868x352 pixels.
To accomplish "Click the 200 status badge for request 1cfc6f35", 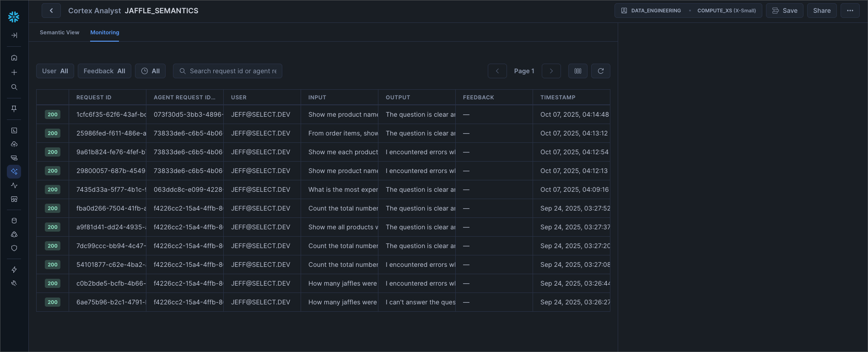I will pos(53,114).
